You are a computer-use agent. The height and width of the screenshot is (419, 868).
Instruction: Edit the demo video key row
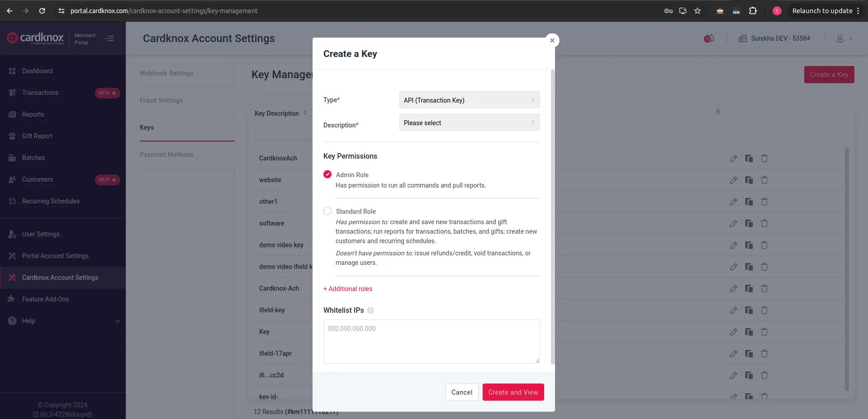[x=733, y=245]
